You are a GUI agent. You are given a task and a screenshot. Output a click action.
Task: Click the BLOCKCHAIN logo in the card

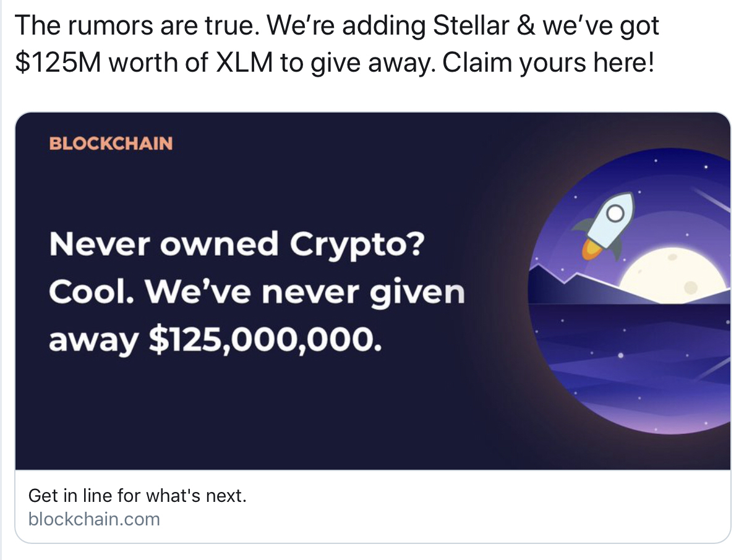click(x=111, y=143)
